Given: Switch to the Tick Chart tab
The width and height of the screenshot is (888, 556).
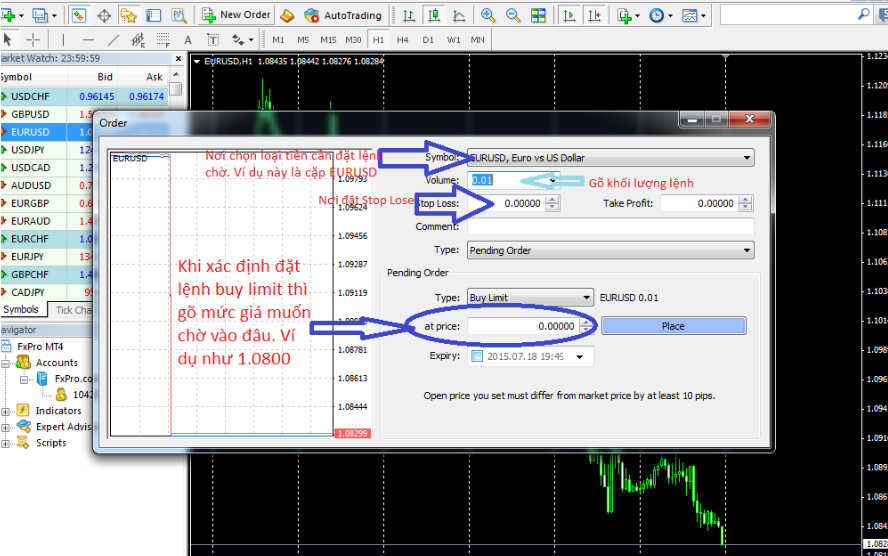Looking at the screenshot, I should click(x=72, y=310).
